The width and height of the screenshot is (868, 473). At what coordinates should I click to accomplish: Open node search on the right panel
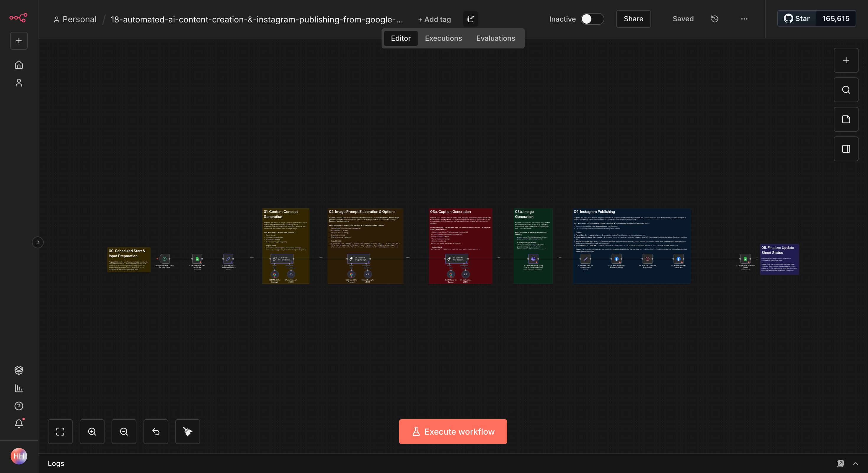tap(846, 90)
